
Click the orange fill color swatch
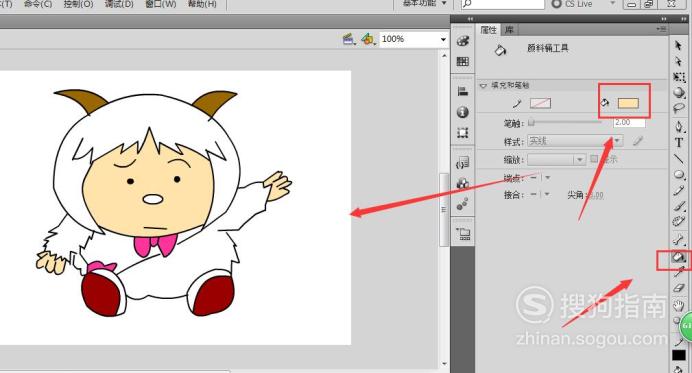(x=628, y=103)
